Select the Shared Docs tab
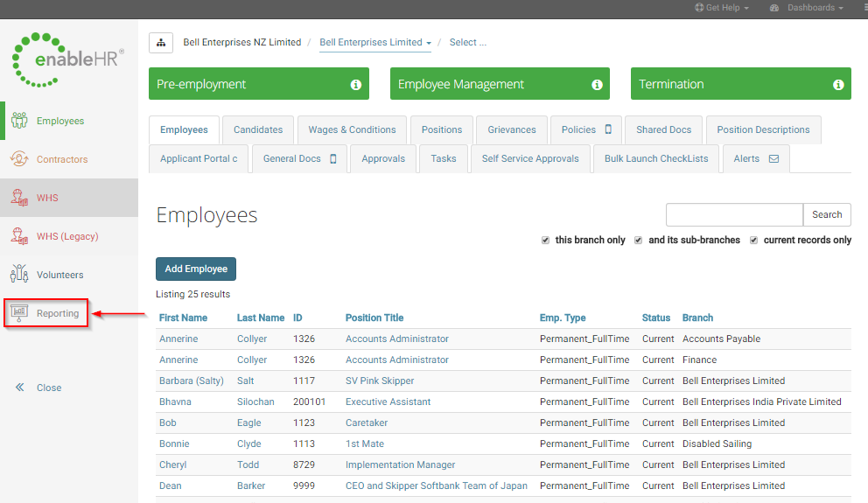The height and width of the screenshot is (503, 868). click(664, 129)
